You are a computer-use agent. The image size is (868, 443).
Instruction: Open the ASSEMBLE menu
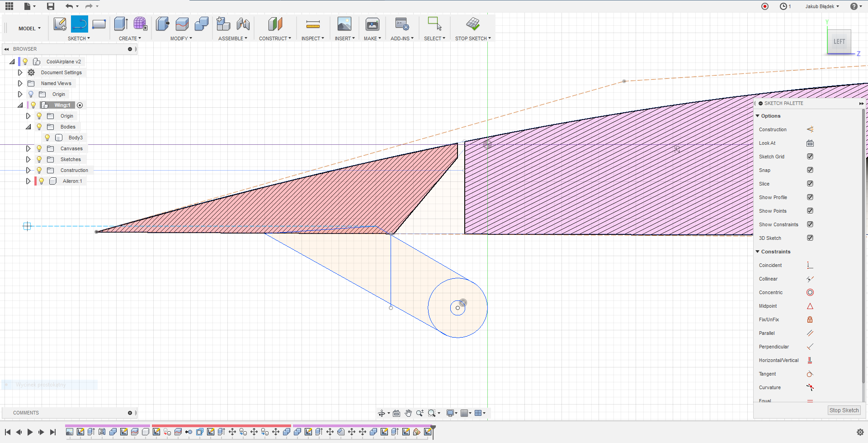pos(233,38)
